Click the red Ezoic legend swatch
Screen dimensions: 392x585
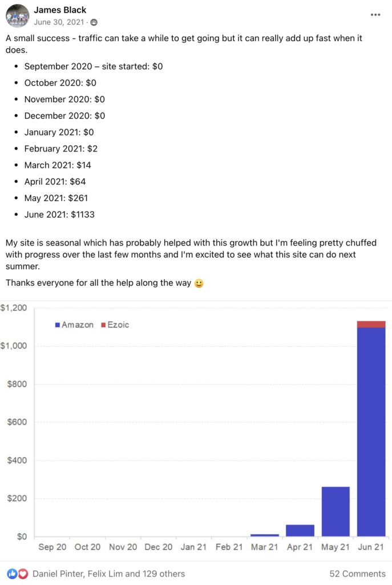[103, 325]
